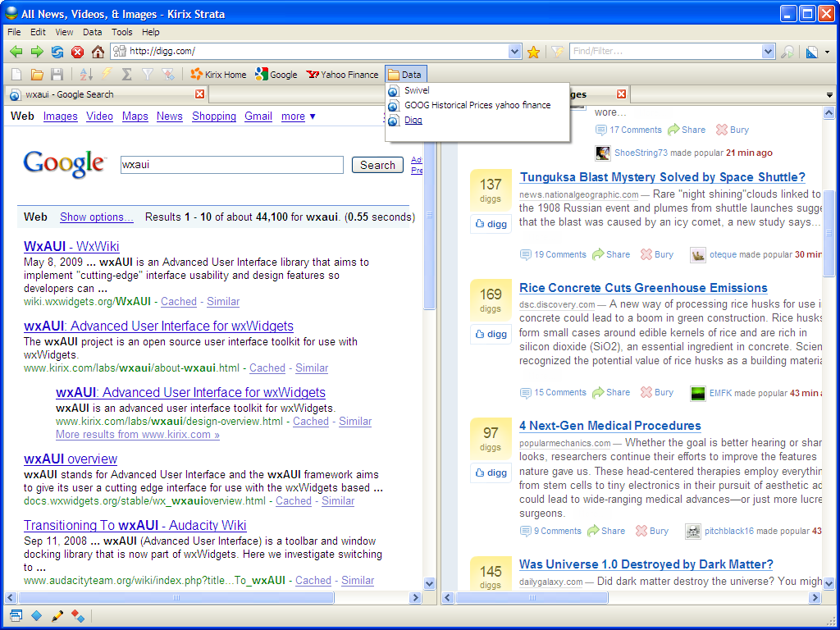
Task: Click the Google Search button
Action: click(377, 165)
